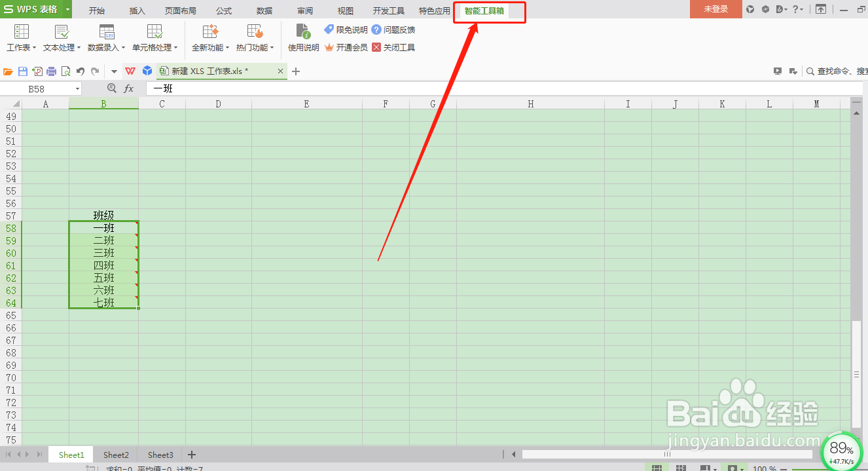Click the Name Box showing B58

(37, 88)
